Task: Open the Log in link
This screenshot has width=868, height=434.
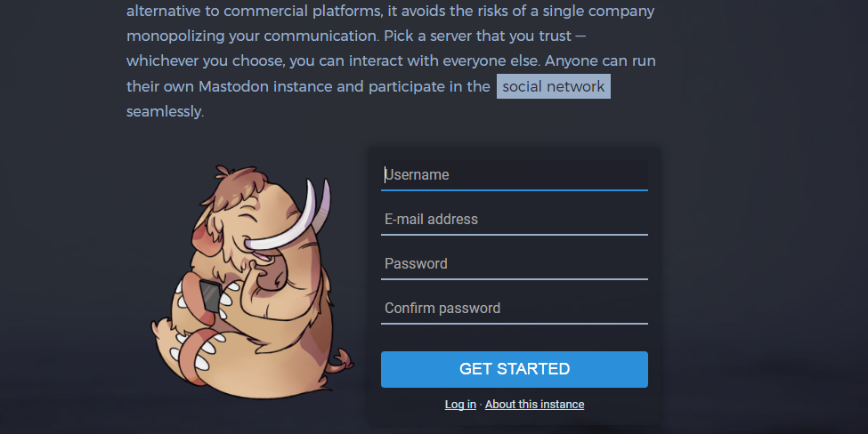Action: tap(460, 405)
